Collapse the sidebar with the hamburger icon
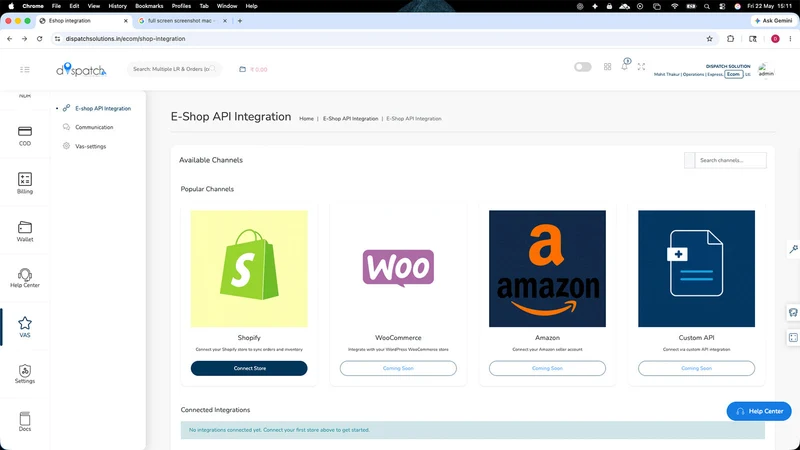Screen dimensions: 800x450 click(24, 69)
